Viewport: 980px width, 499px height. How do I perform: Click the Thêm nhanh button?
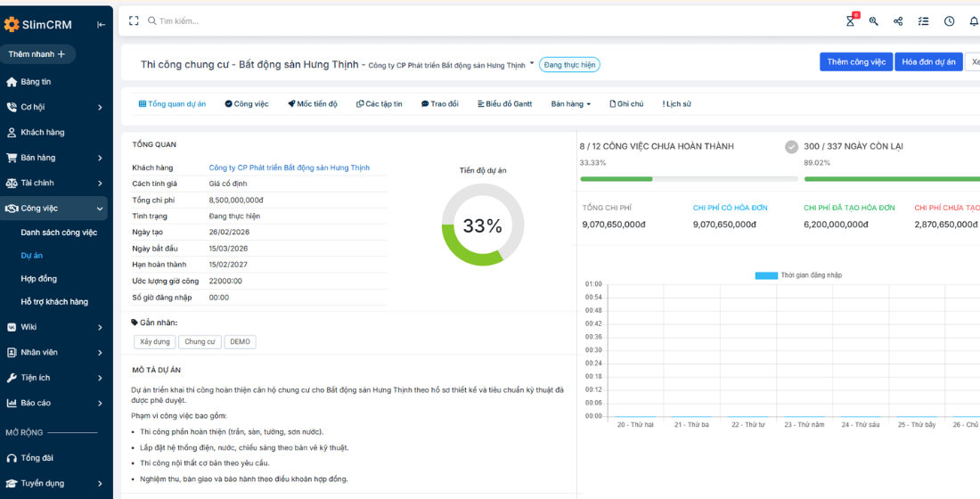tap(37, 54)
